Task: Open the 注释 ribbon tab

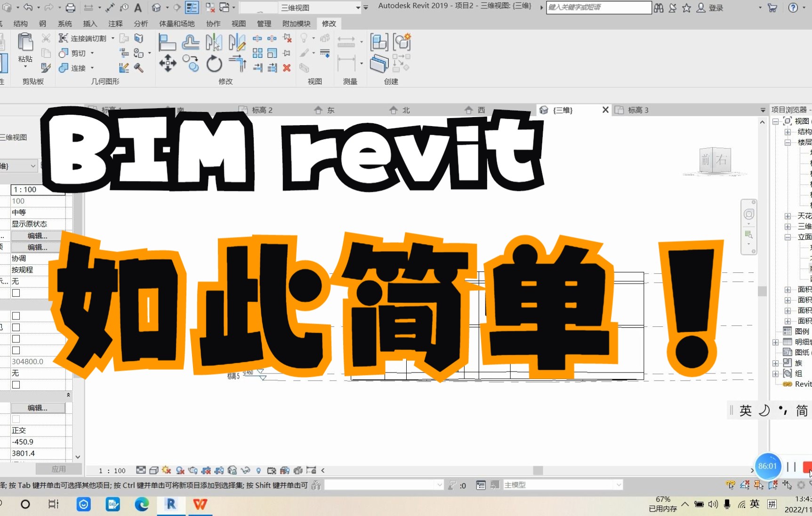Action: [115, 24]
